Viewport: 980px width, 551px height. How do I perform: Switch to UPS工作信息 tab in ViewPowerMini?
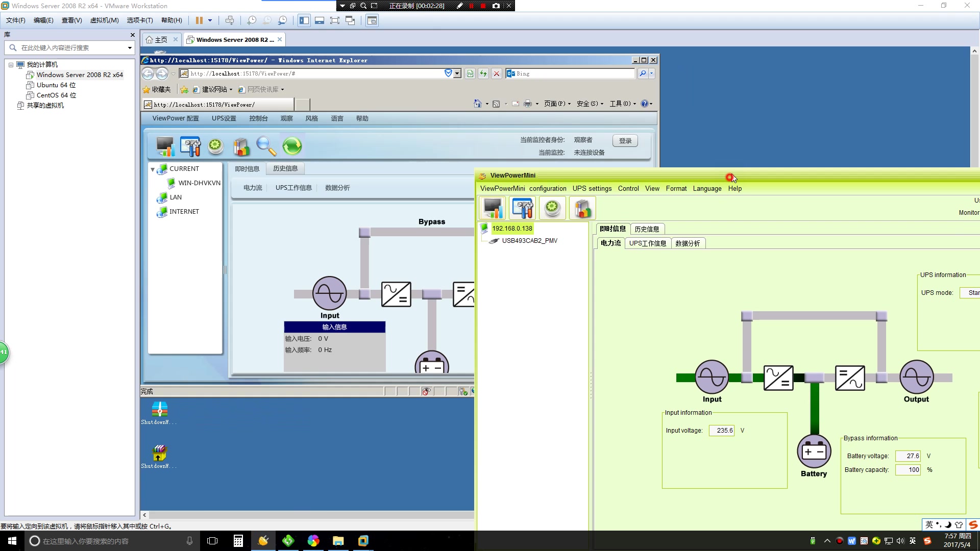coord(648,243)
